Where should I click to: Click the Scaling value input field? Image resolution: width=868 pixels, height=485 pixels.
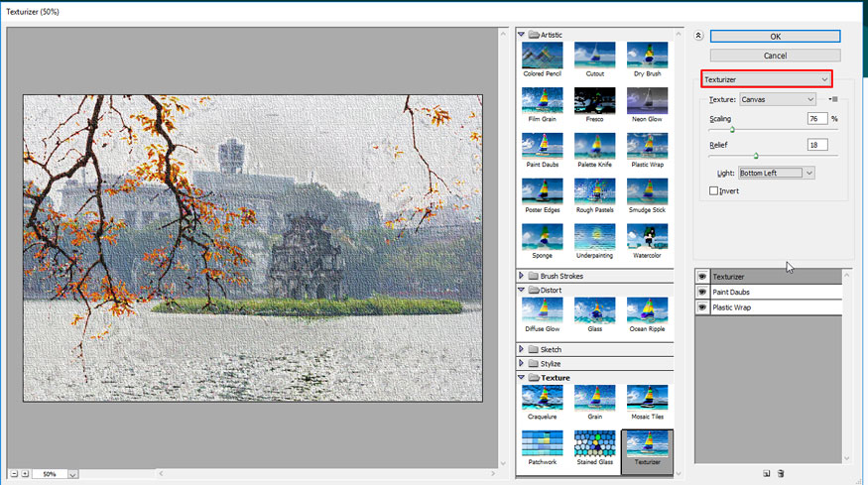click(817, 118)
